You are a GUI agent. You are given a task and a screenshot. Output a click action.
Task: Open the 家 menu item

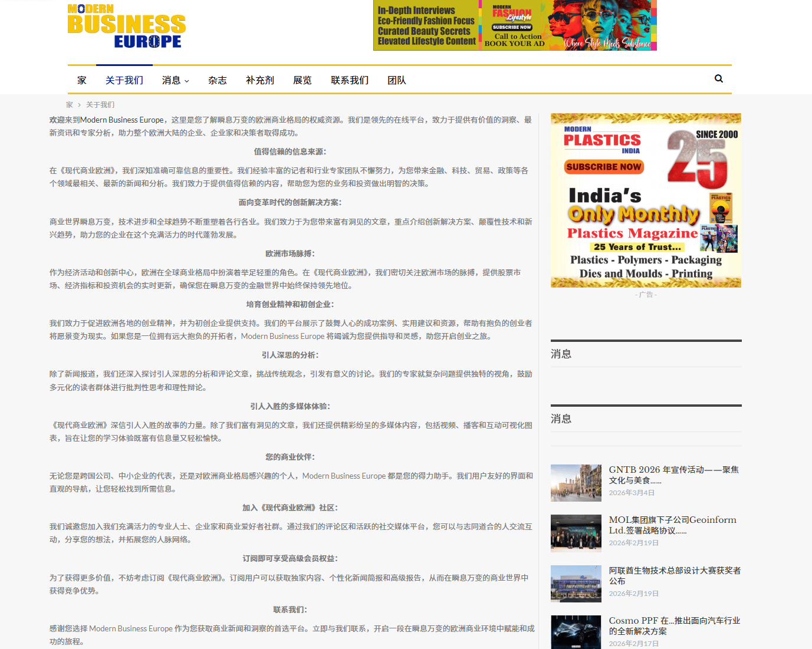(x=81, y=80)
